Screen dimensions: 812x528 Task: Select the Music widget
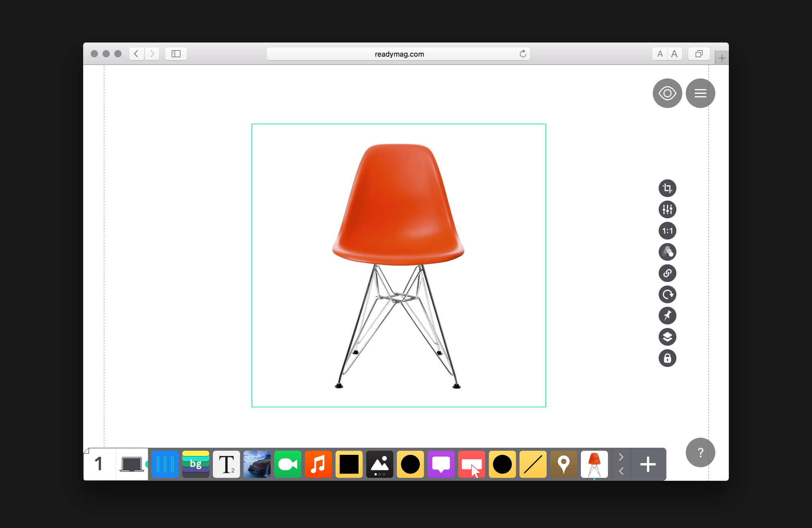318,464
